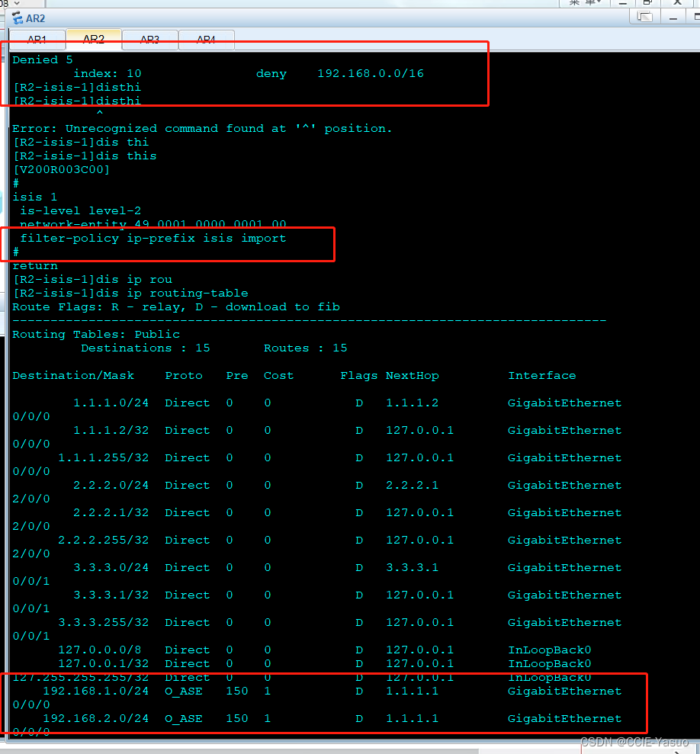This screenshot has width=700, height=754.
Task: Restore the outer application window
Action: (647, 2)
